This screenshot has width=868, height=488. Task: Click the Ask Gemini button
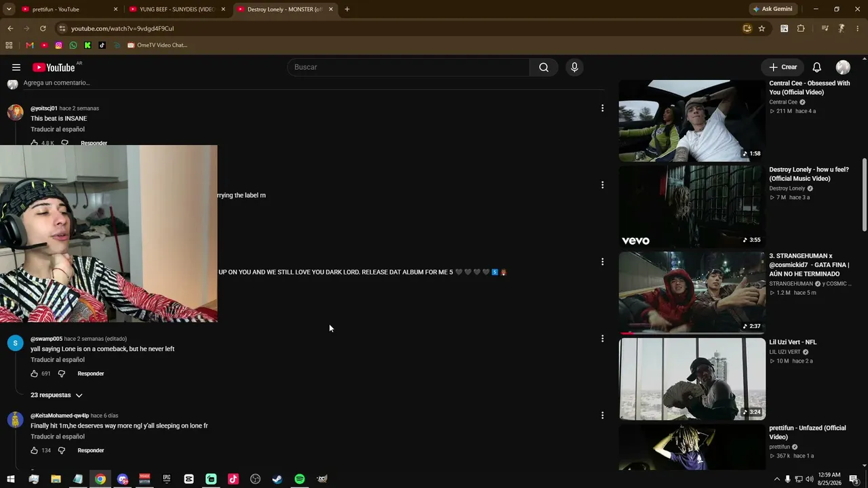pyautogui.click(x=772, y=9)
